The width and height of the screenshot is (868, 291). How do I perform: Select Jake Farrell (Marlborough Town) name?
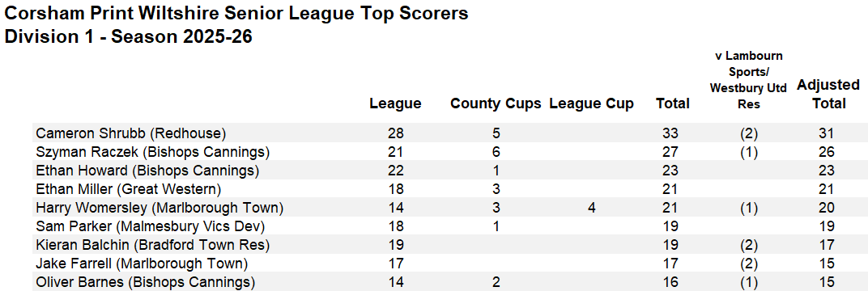coord(141,264)
